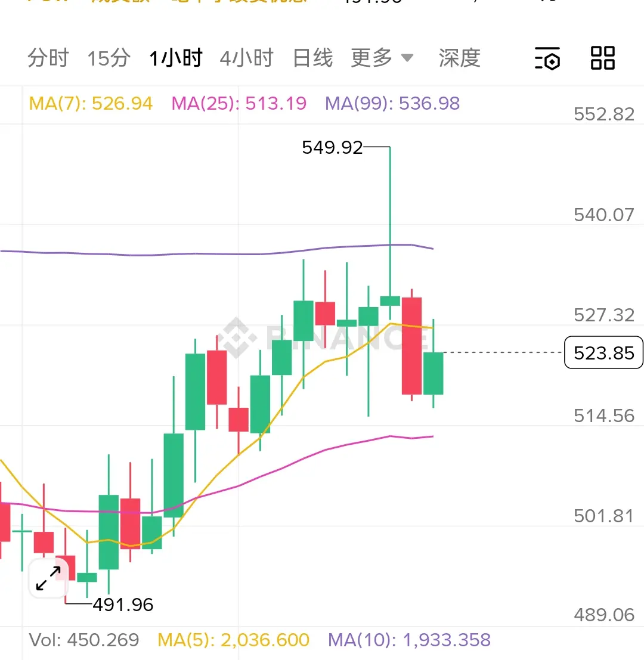Viewport: 644px width, 660px height.
Task: Select the latest green candlestick
Action: point(433,373)
